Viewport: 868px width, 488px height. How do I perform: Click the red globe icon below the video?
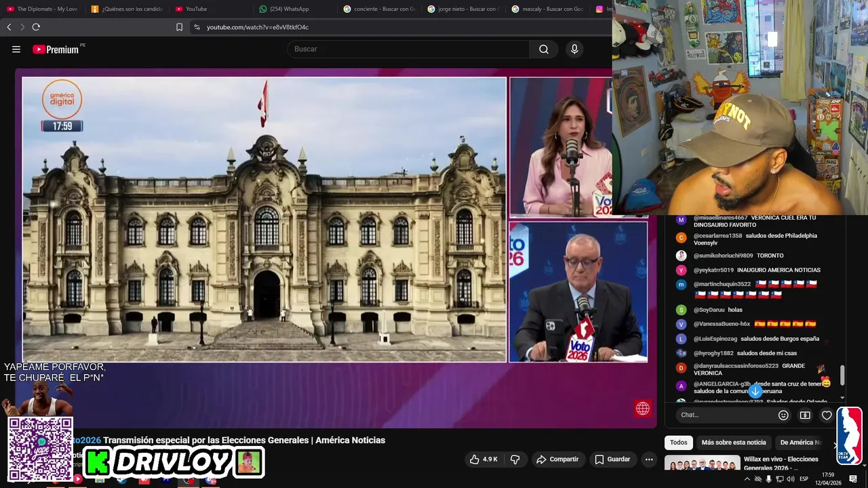click(x=643, y=408)
